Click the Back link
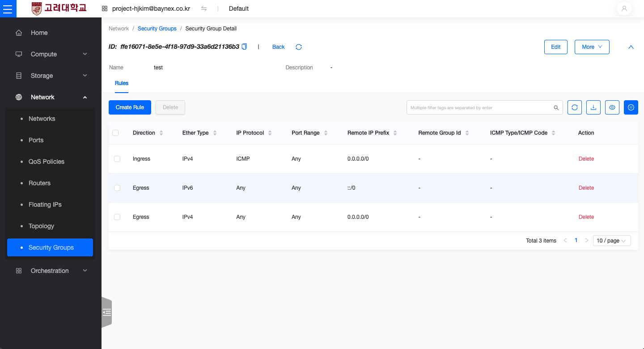Viewport: 644px width, 349px height. tap(278, 47)
